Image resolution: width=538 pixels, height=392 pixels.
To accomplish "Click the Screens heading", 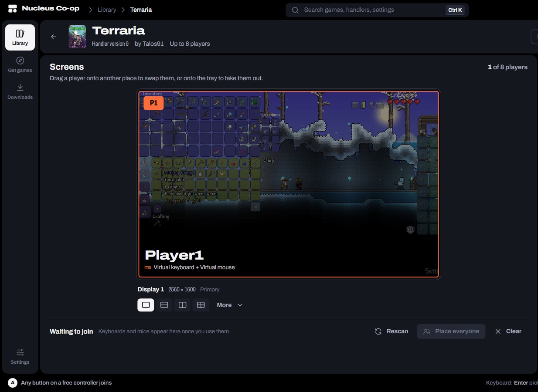I will [67, 67].
